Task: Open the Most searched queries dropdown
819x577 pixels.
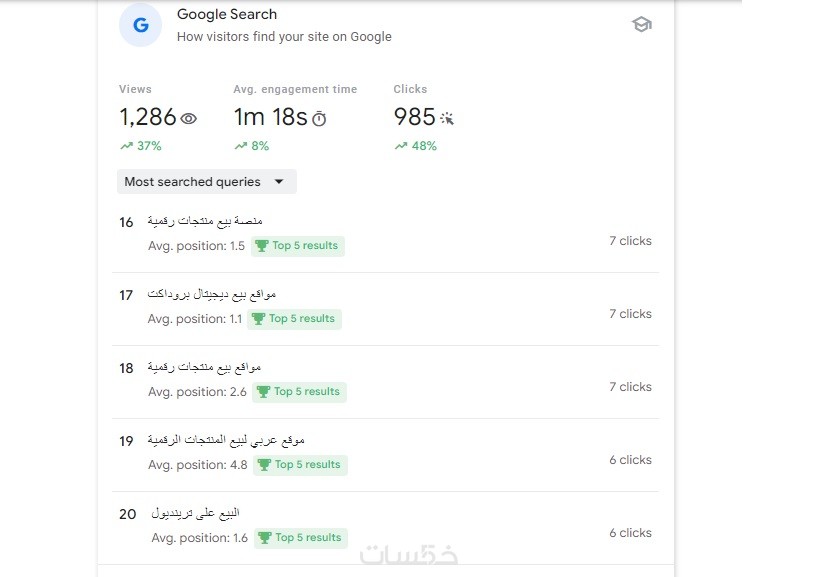Action: 206,182
